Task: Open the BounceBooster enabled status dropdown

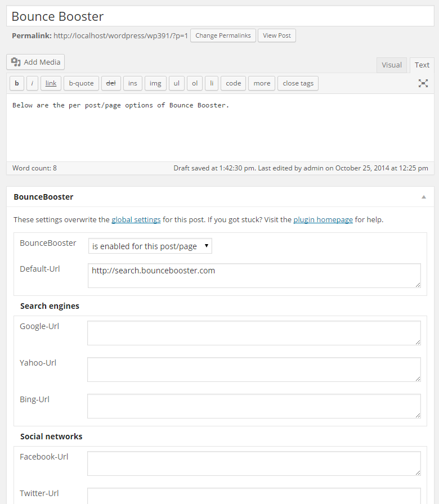Action: (x=150, y=246)
